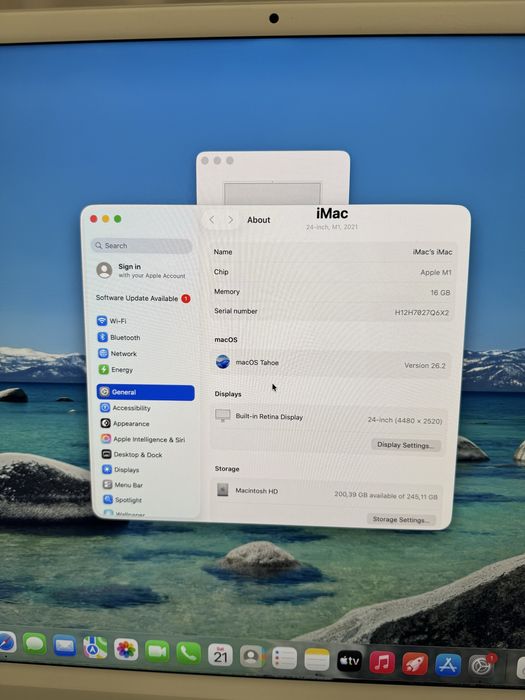Open Notes app in the Dock

(317, 660)
